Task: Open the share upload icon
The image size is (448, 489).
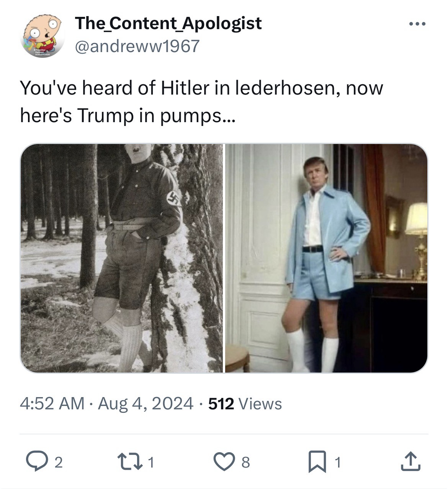Action: tap(410, 461)
